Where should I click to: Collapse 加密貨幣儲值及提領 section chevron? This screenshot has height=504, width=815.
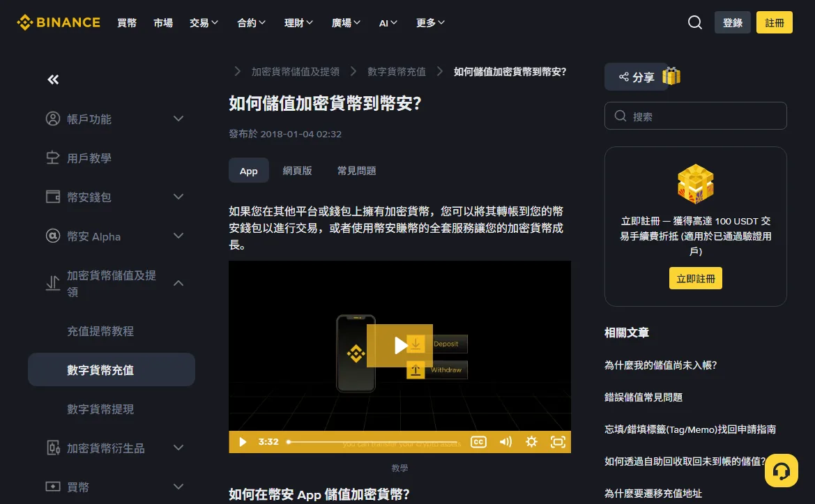(178, 283)
